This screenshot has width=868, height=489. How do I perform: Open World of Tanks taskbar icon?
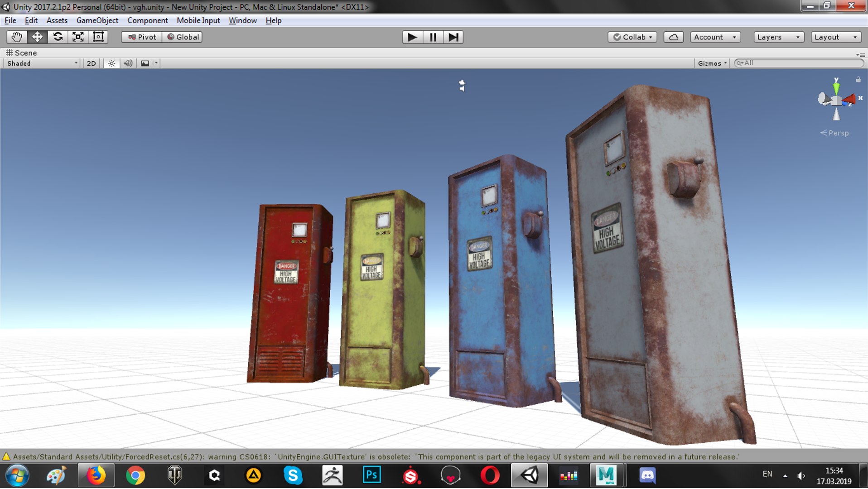click(175, 475)
